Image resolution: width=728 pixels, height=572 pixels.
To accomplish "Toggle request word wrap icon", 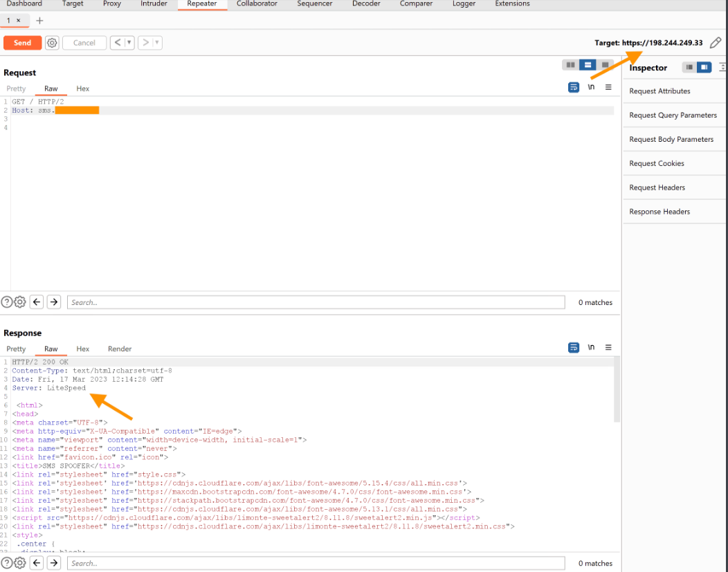I will point(574,87).
